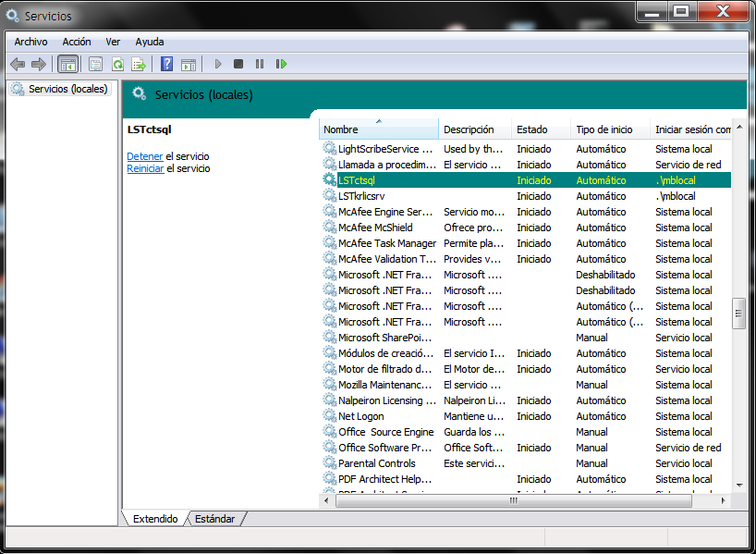Click the Net Logon service name
This screenshot has width=756, height=554.
pos(361,415)
